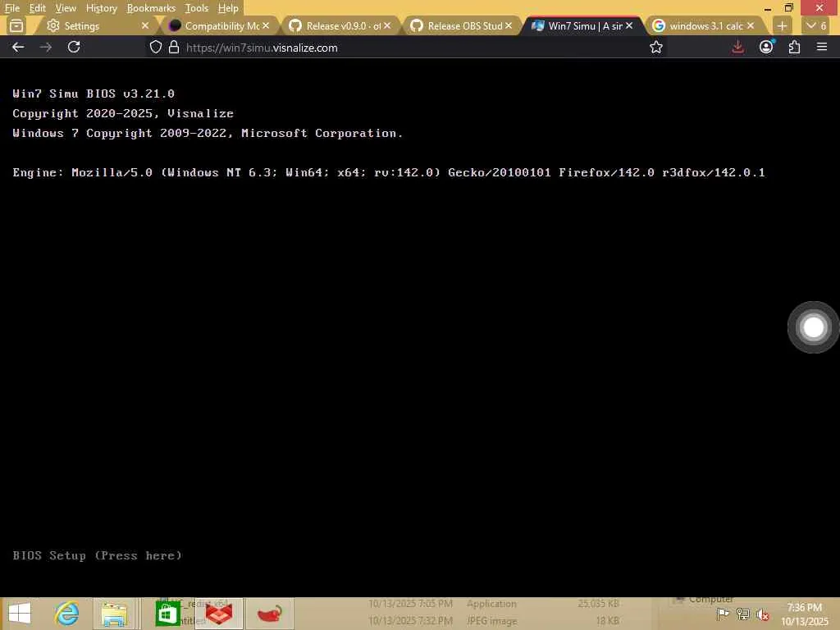Open the Windows Start button
Screen dimensions: 840x630
20,614
